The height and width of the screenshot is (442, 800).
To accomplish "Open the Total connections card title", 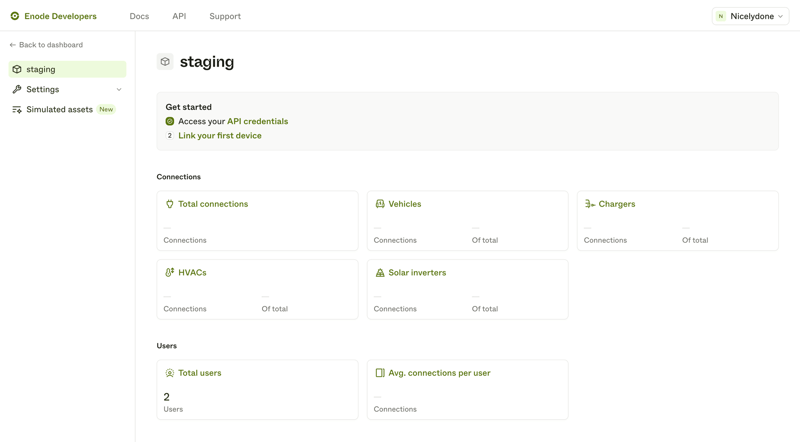I will (x=213, y=204).
